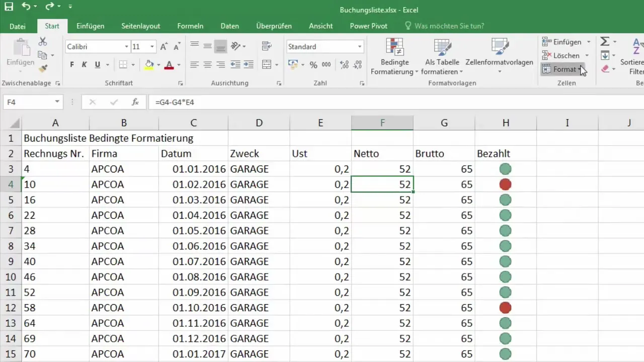This screenshot has width=644, height=362.
Task: Apply percent style format
Action: (x=313, y=65)
